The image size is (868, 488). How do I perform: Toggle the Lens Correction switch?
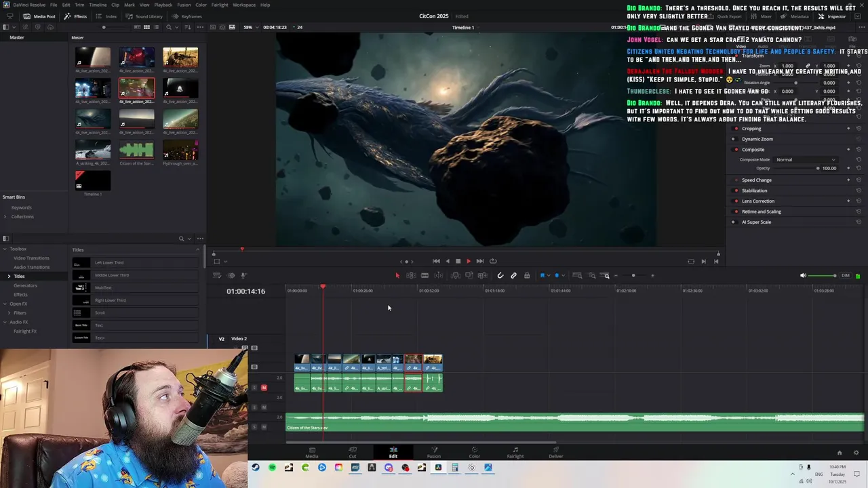736,201
